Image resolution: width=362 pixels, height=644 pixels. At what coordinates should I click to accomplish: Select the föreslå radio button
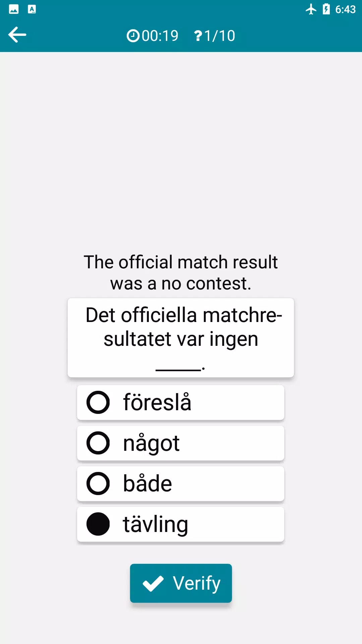tap(98, 402)
